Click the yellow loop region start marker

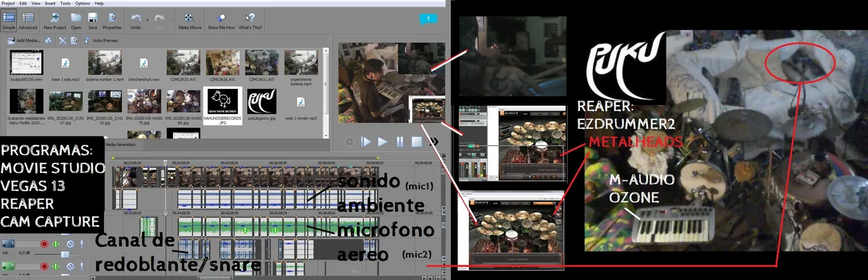click(113, 158)
